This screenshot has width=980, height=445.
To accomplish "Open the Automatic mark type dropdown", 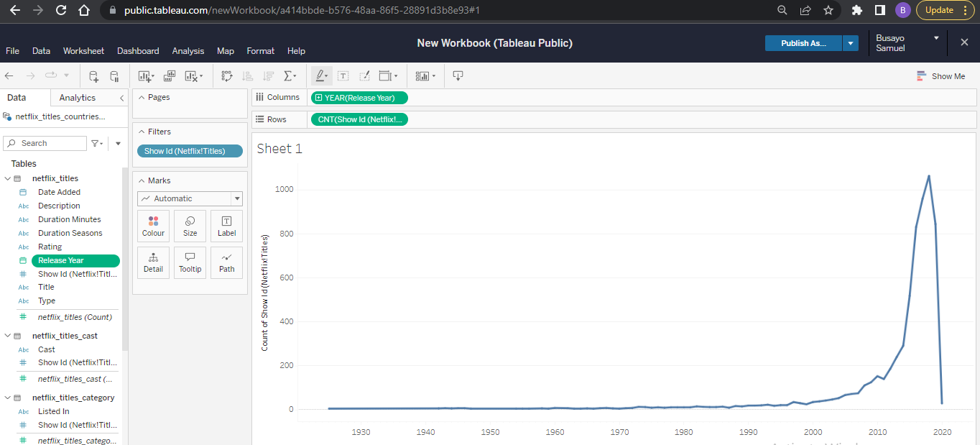I will click(x=190, y=198).
